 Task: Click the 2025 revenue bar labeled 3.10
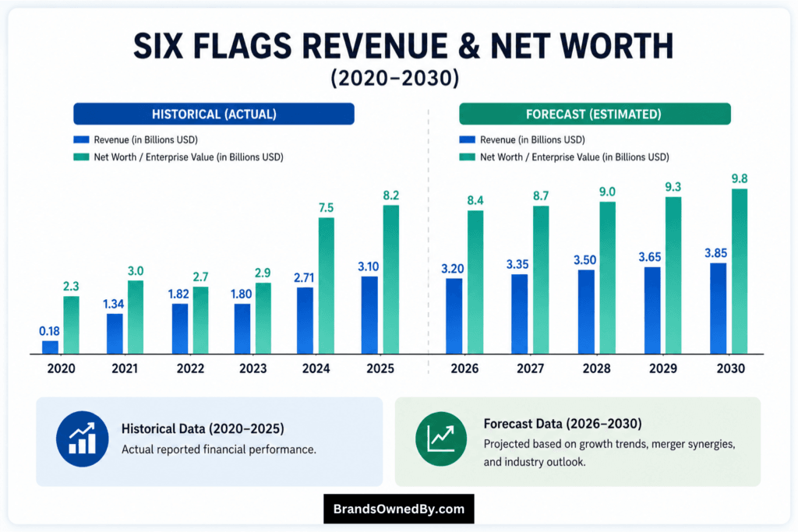(x=369, y=315)
